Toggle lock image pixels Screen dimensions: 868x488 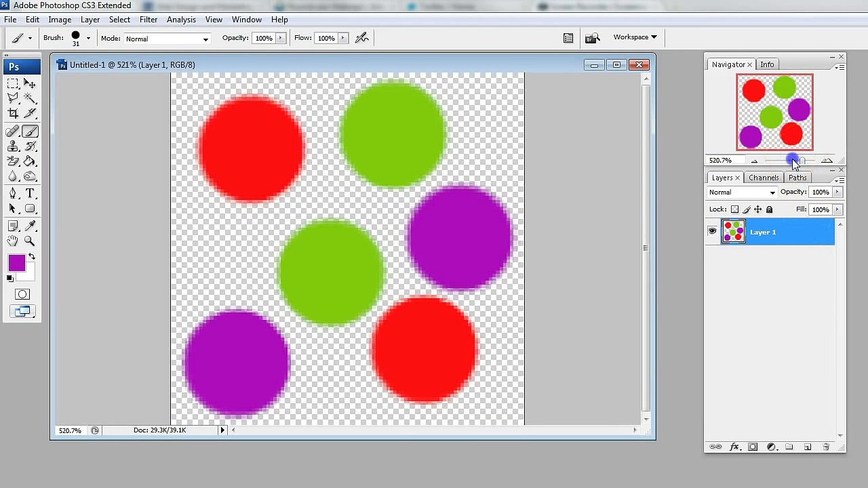tap(747, 209)
